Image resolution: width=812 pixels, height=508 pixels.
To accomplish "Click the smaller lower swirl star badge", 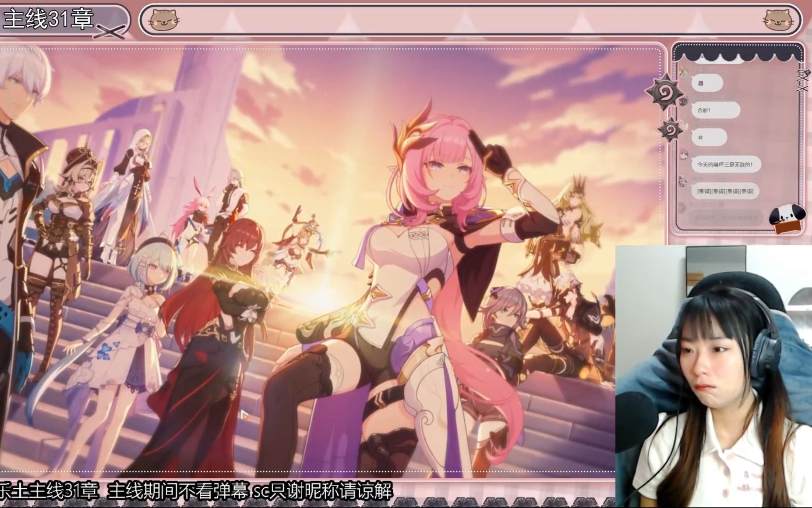I will click(671, 130).
